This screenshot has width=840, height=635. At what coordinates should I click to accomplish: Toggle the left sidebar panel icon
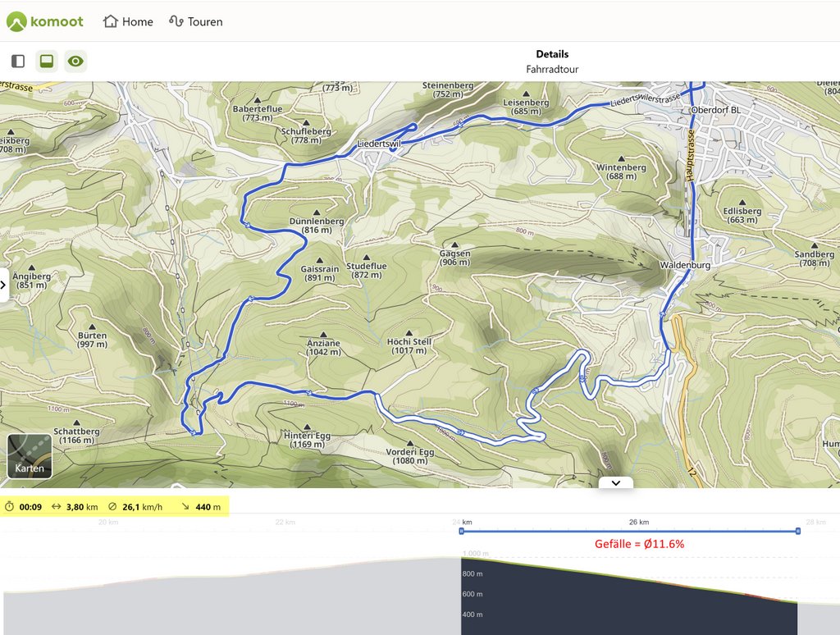(x=18, y=61)
